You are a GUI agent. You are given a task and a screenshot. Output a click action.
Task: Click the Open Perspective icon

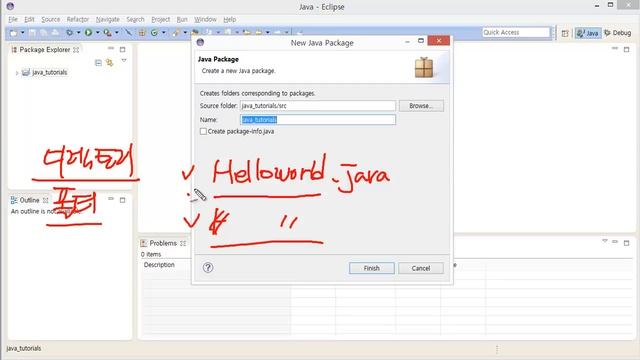(565, 33)
